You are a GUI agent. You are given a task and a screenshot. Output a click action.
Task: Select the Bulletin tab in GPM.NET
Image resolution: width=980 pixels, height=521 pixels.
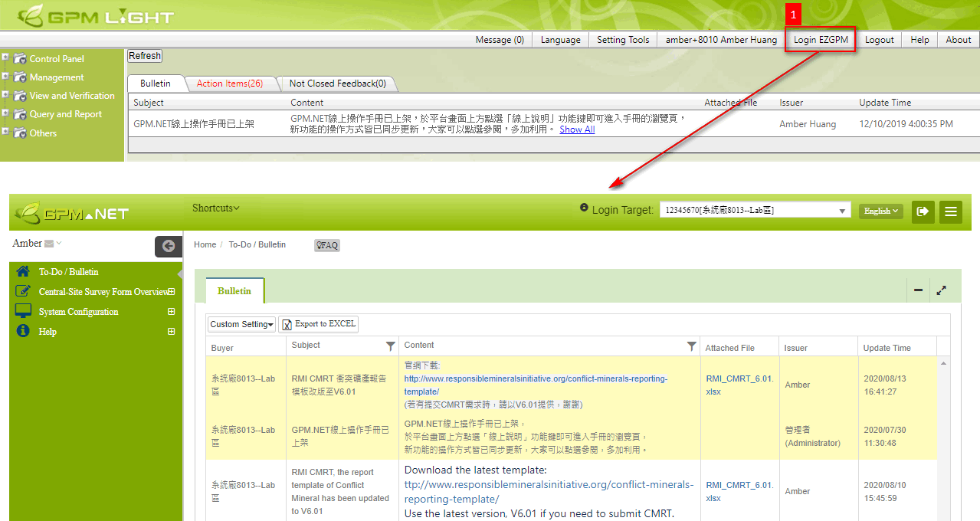point(234,291)
